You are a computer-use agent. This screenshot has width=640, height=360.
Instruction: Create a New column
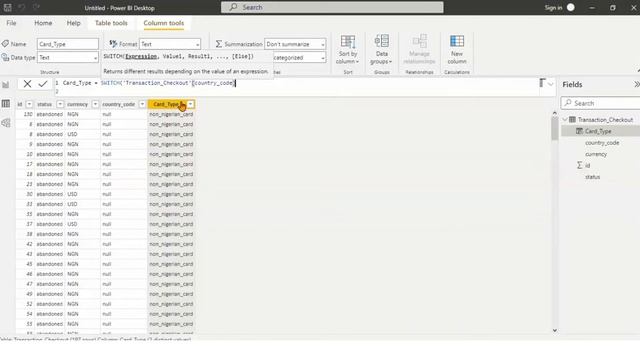point(457,49)
